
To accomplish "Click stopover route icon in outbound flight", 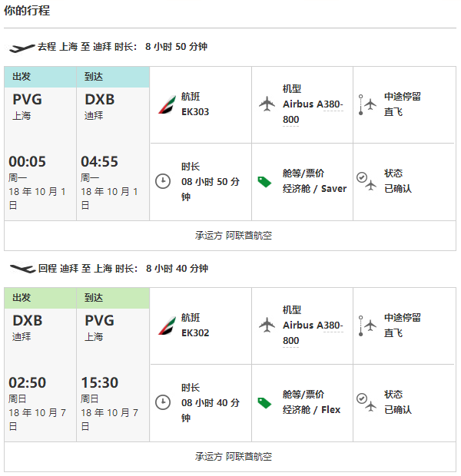I will click(x=367, y=104).
